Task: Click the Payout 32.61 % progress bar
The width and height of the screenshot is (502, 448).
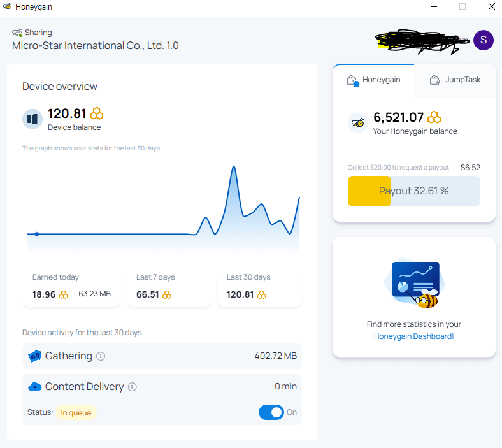Action: click(413, 191)
